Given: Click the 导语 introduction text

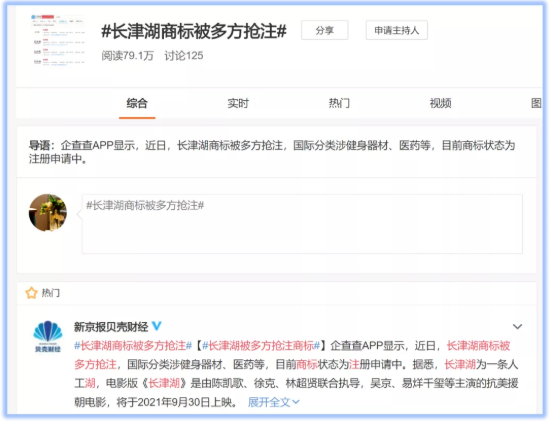Looking at the screenshot, I should pos(272,152).
